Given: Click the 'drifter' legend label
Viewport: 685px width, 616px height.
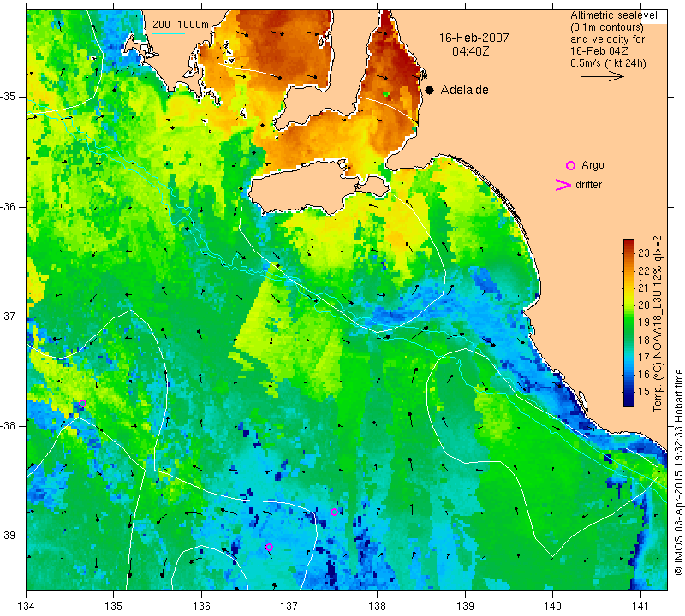Looking at the screenshot, I should coord(588,185).
